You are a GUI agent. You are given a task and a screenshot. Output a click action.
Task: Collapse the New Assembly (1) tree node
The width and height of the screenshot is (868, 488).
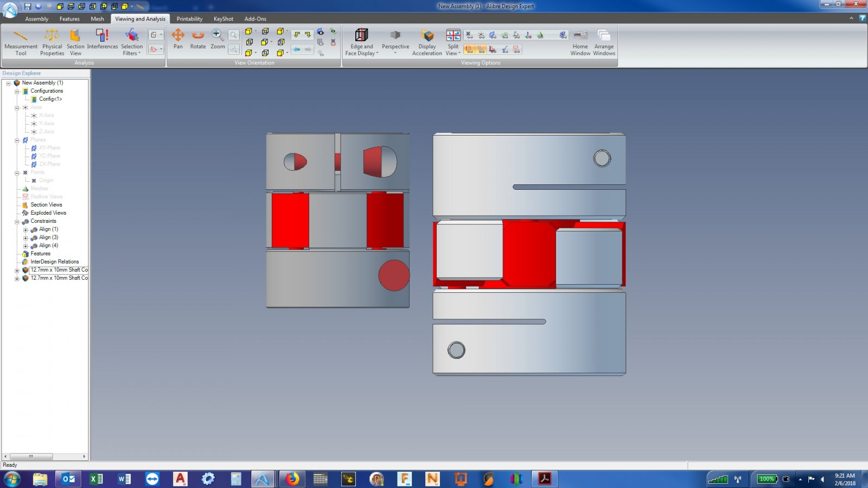click(x=8, y=83)
